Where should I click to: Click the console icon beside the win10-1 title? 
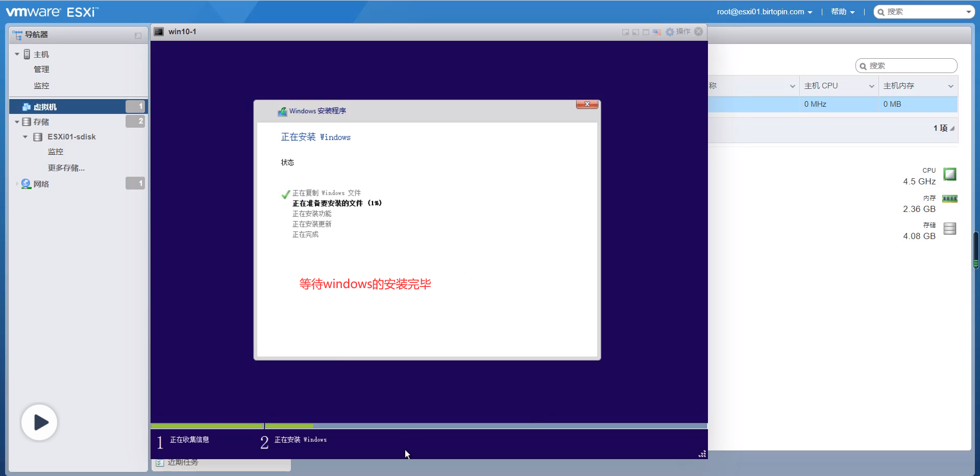[159, 32]
